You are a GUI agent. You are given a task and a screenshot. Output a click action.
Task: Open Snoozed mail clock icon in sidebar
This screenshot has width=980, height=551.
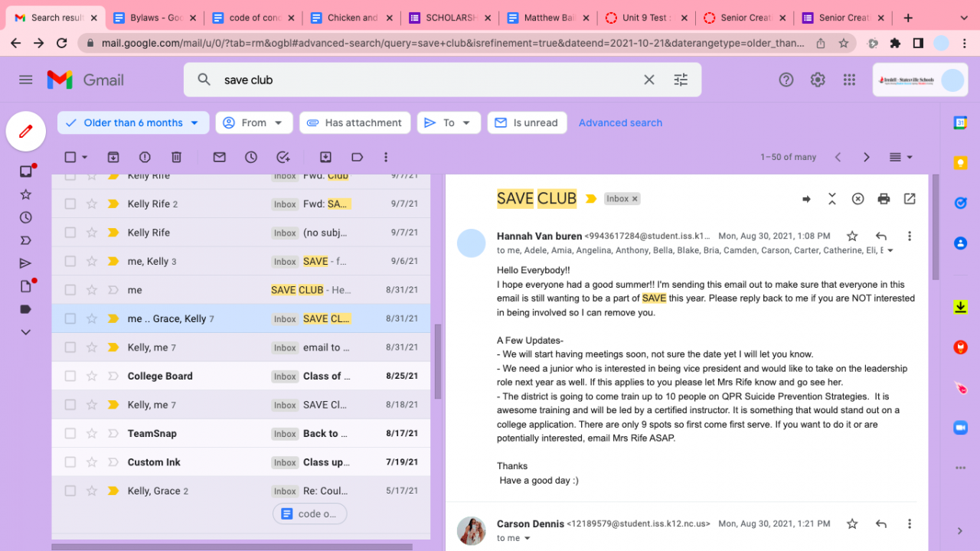click(x=26, y=217)
